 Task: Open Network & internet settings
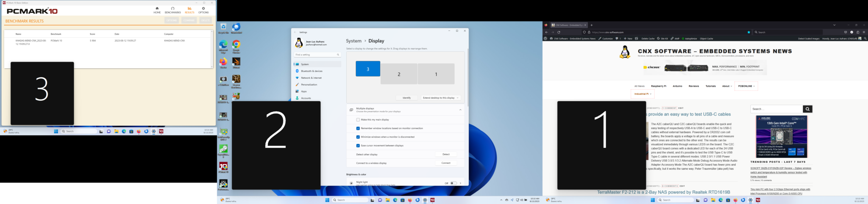pyautogui.click(x=317, y=78)
